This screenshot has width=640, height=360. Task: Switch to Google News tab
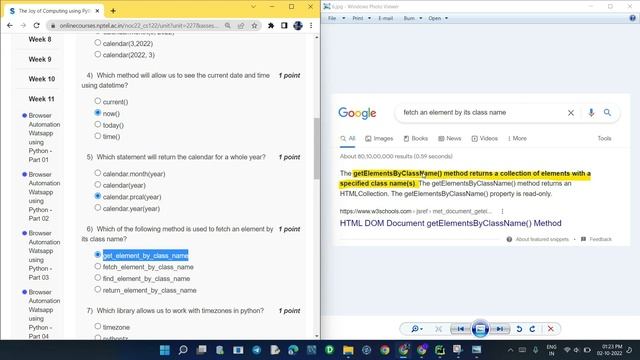click(x=449, y=138)
